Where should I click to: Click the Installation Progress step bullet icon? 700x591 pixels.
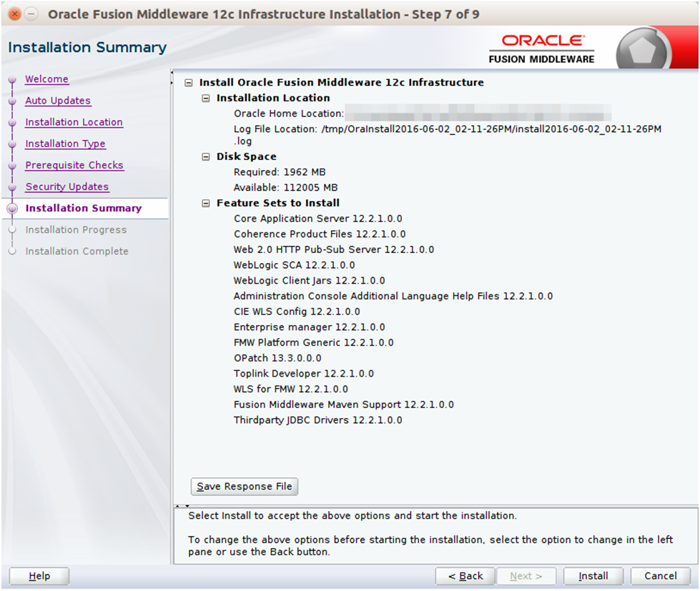12,230
